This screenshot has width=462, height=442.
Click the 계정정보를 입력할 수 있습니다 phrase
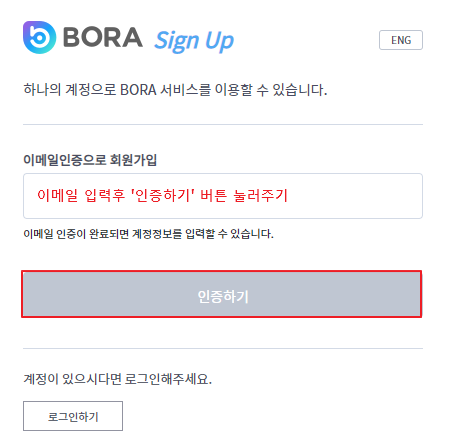pyautogui.click(x=203, y=234)
